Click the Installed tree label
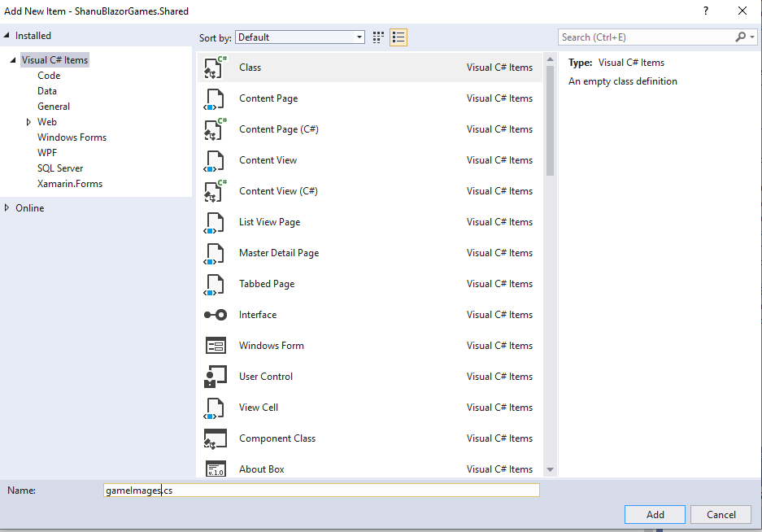 pyautogui.click(x=33, y=36)
